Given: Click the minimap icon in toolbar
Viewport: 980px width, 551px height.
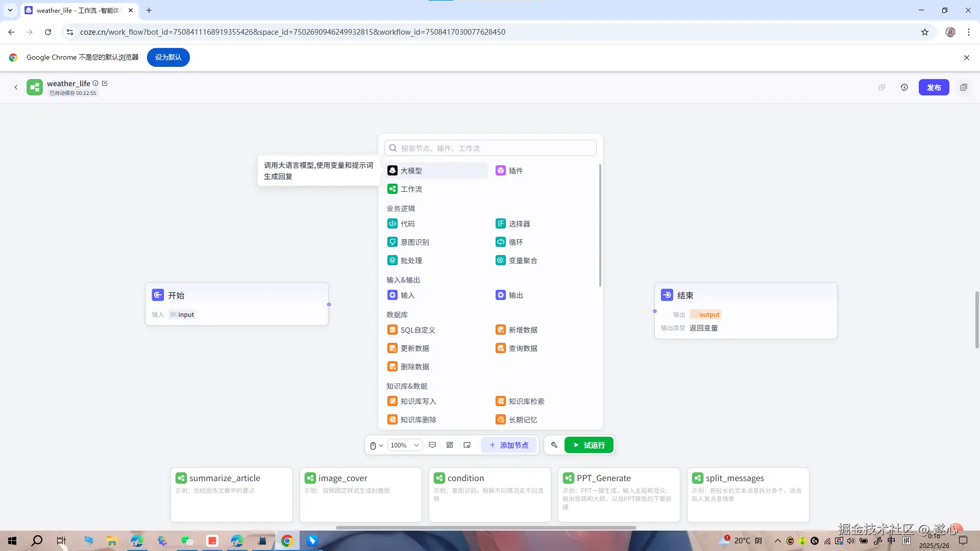Looking at the screenshot, I should point(467,445).
